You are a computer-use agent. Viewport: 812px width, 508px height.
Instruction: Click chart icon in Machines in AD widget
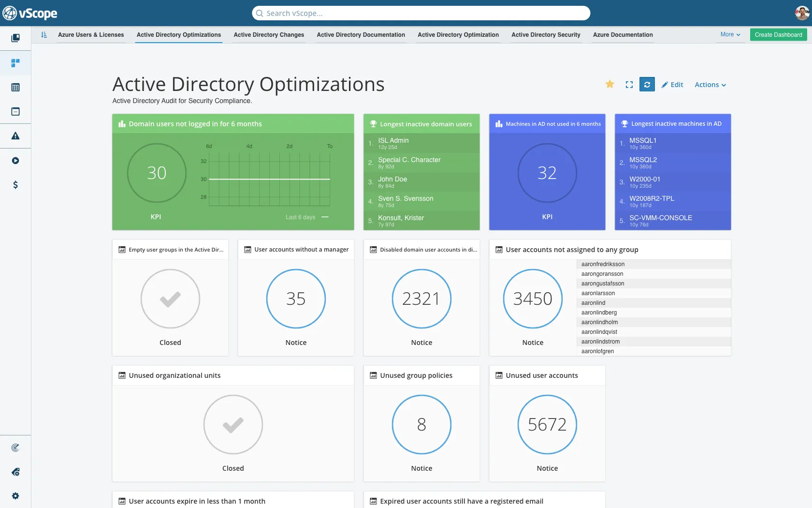point(499,124)
